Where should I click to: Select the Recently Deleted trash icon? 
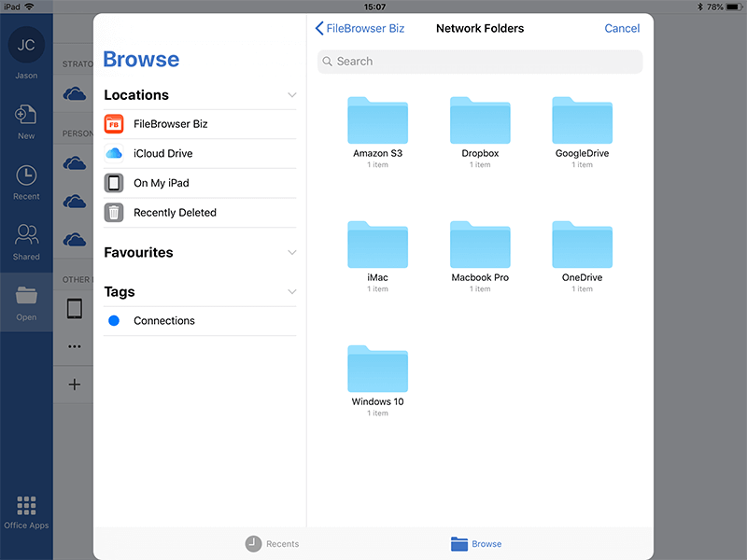pyautogui.click(x=114, y=213)
